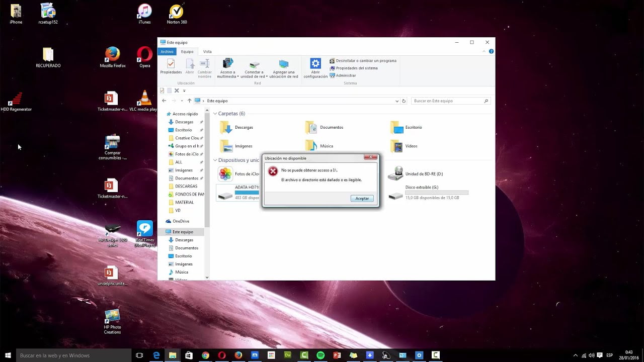Collapse the ribbon with the chevron

coord(485,51)
